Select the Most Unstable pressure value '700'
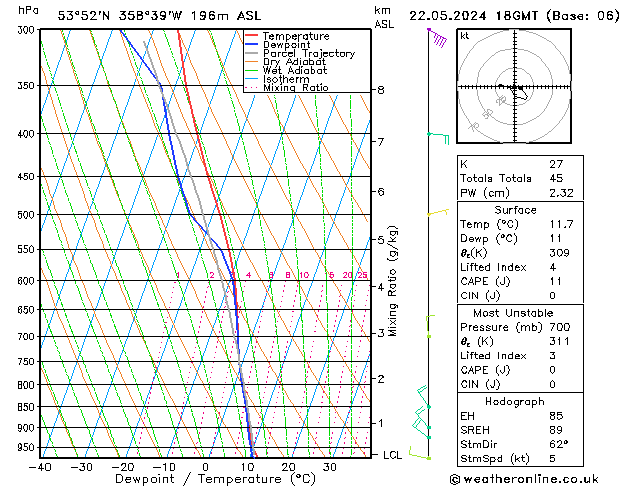This screenshot has width=629, height=486. pyautogui.click(x=560, y=327)
